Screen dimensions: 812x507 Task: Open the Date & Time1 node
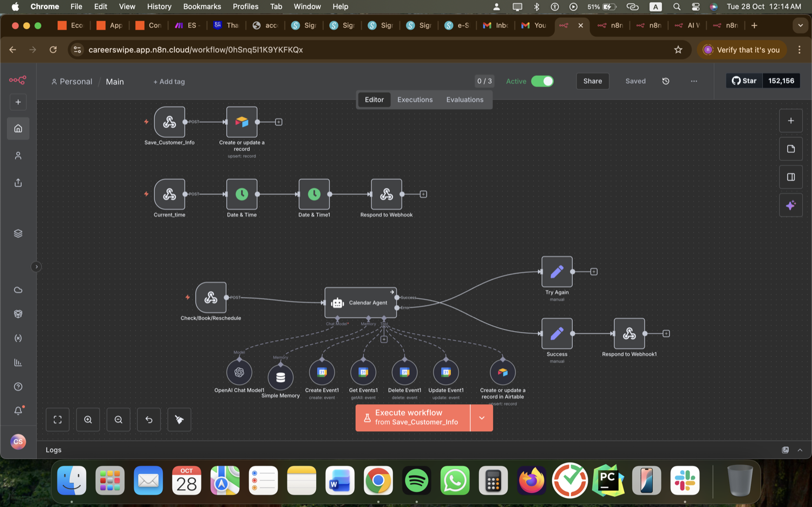coord(314,194)
